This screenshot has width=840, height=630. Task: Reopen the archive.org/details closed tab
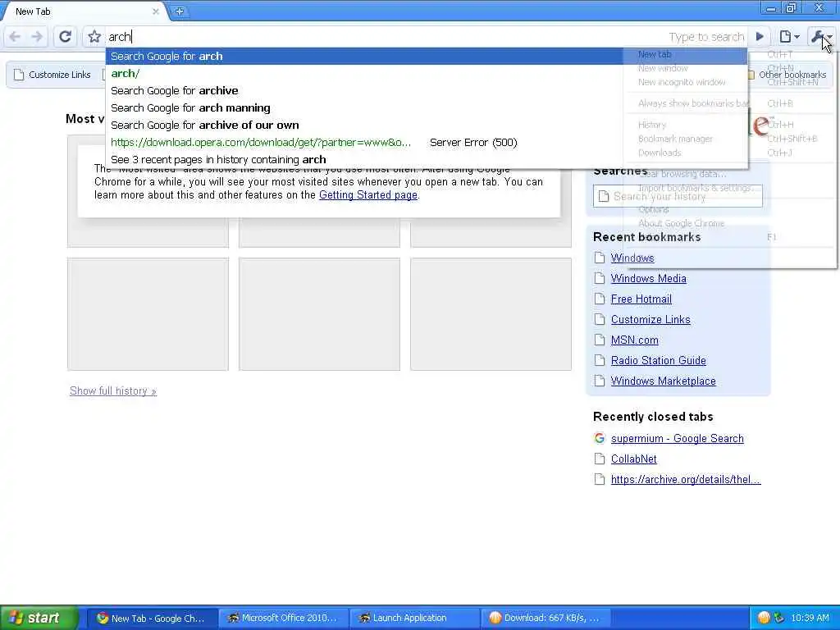coord(686,479)
